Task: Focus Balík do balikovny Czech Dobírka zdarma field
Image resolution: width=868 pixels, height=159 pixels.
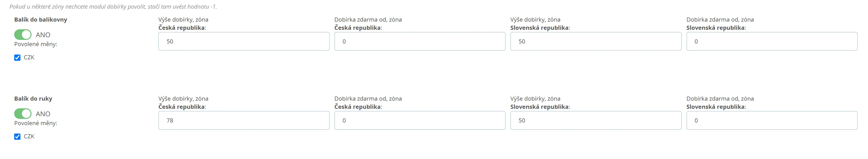Action: click(419, 41)
